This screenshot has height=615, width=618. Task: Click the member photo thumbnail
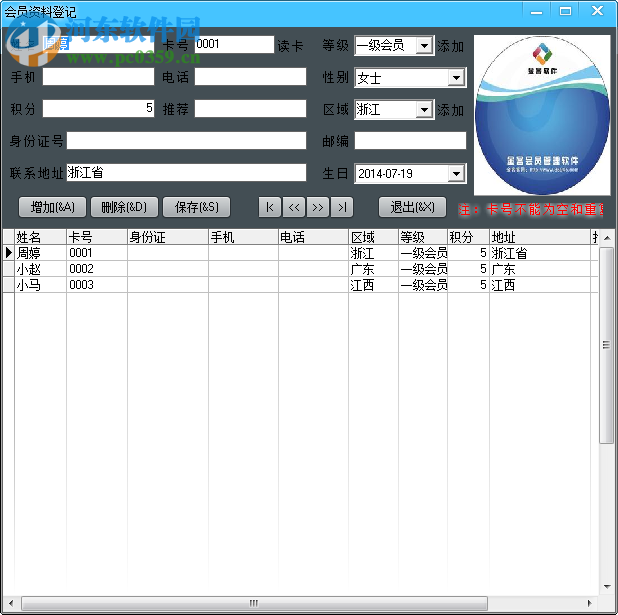tap(542, 115)
